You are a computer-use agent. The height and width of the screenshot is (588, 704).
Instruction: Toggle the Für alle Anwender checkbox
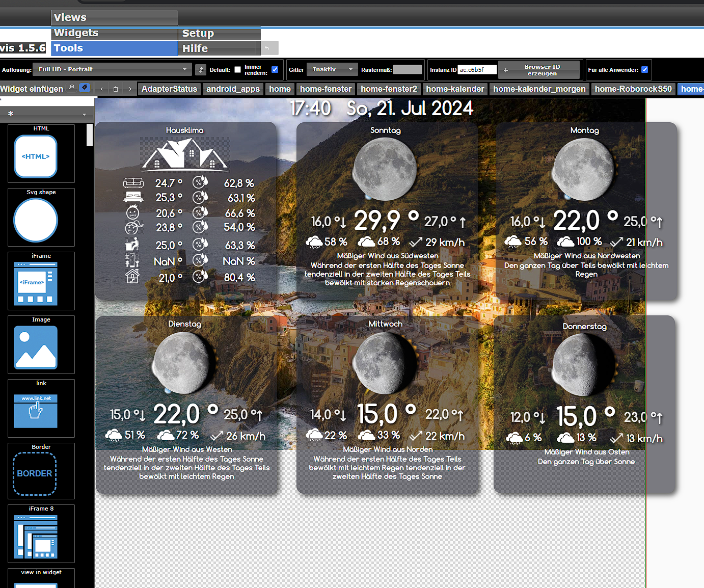tap(645, 70)
